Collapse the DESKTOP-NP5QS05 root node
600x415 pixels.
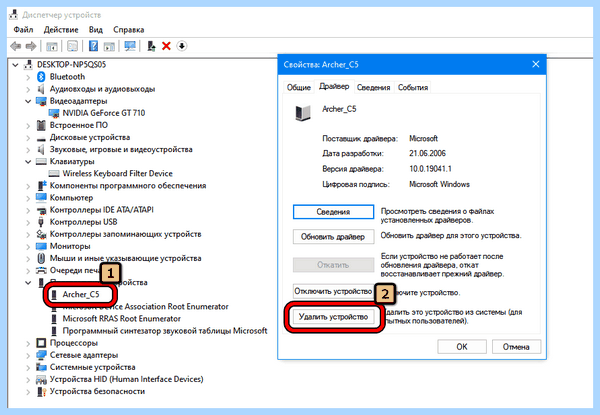click(15, 65)
